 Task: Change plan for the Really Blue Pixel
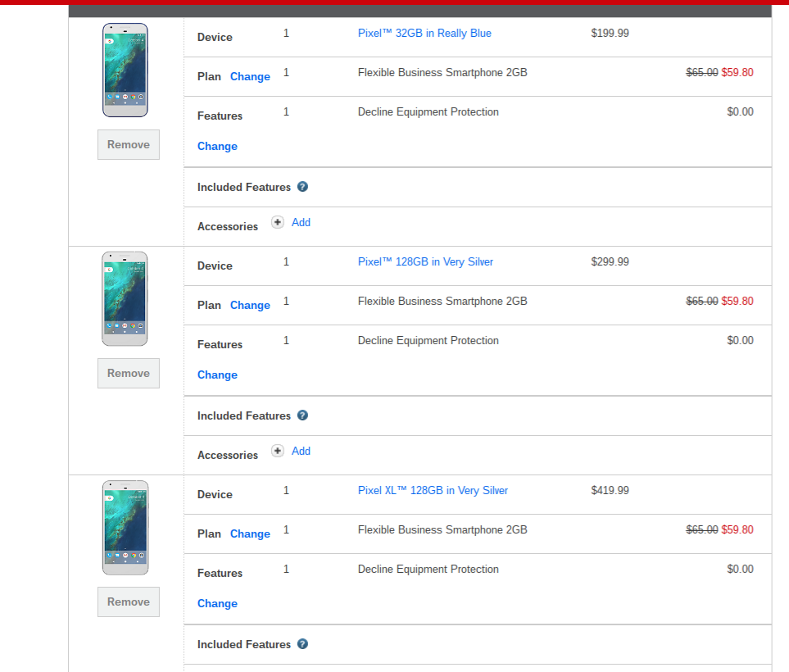[250, 76]
